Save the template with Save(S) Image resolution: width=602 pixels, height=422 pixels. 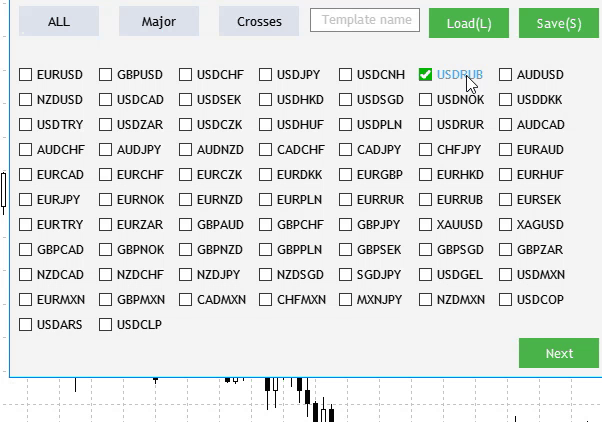558,23
